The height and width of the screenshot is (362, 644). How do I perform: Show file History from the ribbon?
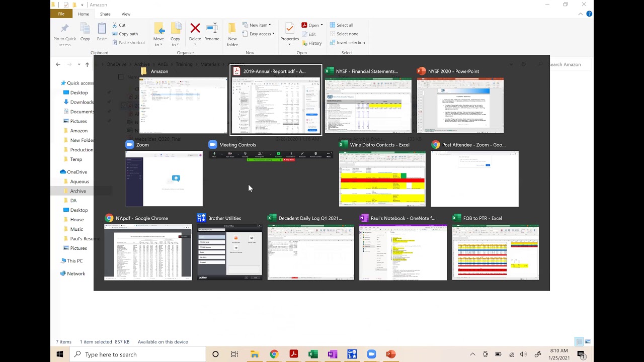(311, 43)
